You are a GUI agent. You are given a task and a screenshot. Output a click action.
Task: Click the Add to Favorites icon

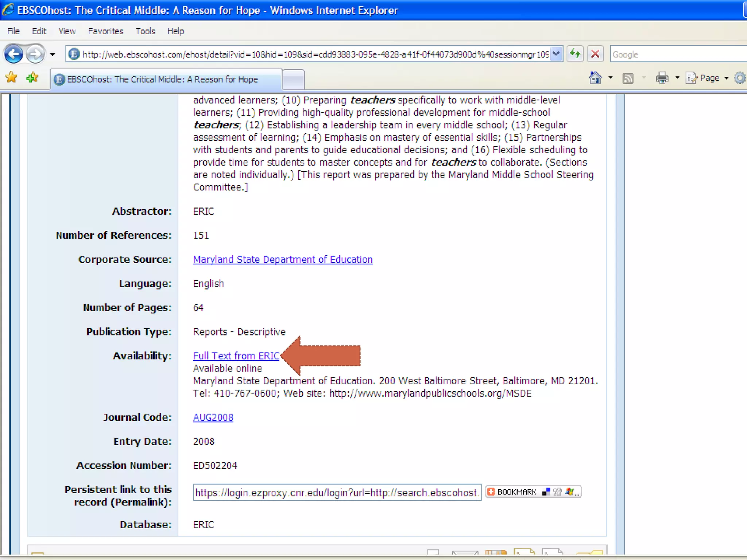pos(32,77)
